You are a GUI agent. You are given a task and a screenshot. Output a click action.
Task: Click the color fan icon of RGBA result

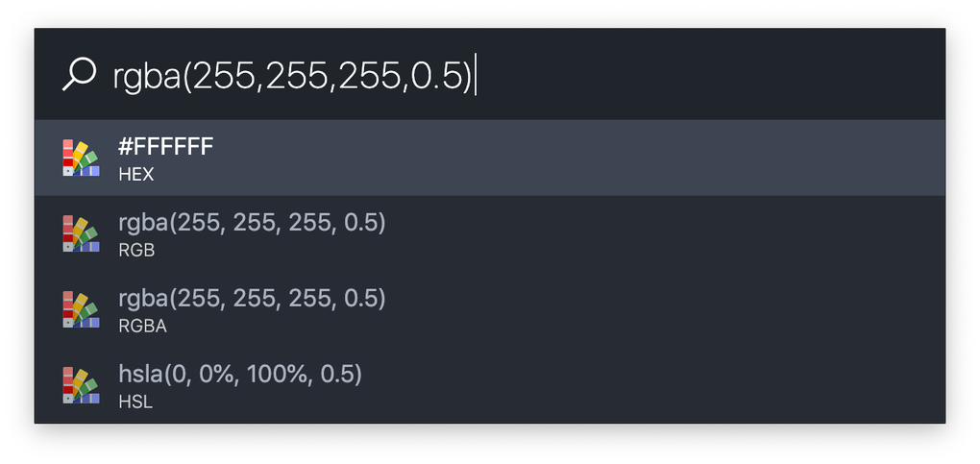[82, 309]
